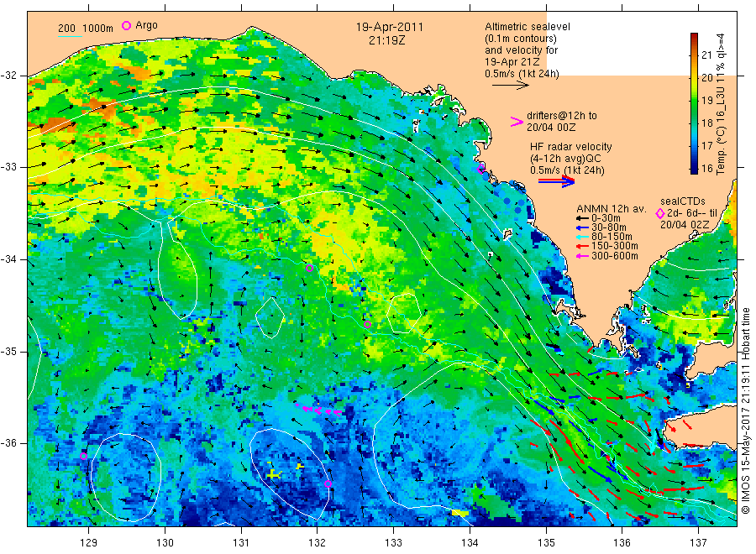Image resolution: width=756 pixels, height=554 pixels.
Task: Click the black altimetric velocity scale arrow
Action: (x=511, y=86)
